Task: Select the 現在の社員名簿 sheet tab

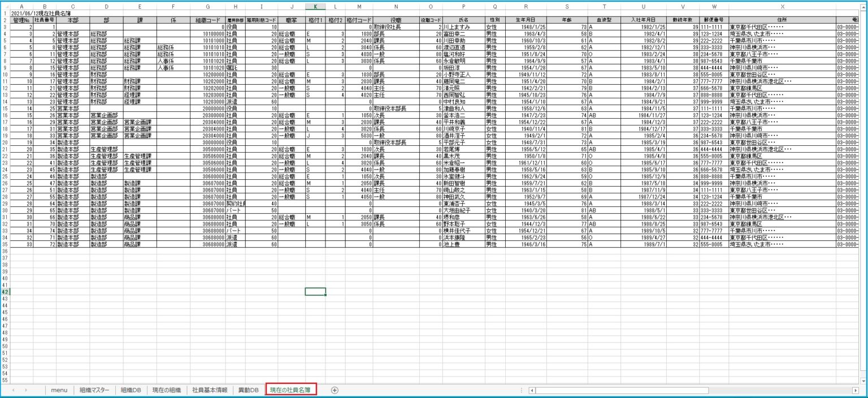Action: tap(290, 390)
